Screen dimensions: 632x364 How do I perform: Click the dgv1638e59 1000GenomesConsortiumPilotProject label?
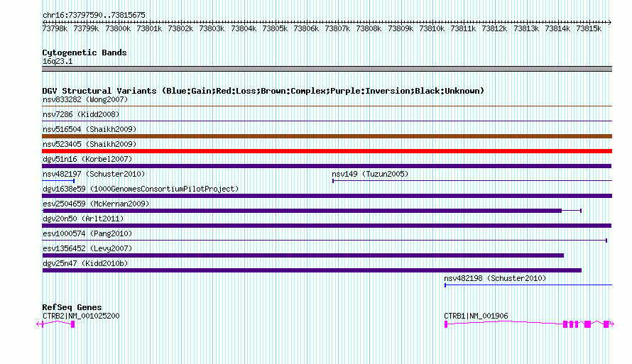pos(141,189)
